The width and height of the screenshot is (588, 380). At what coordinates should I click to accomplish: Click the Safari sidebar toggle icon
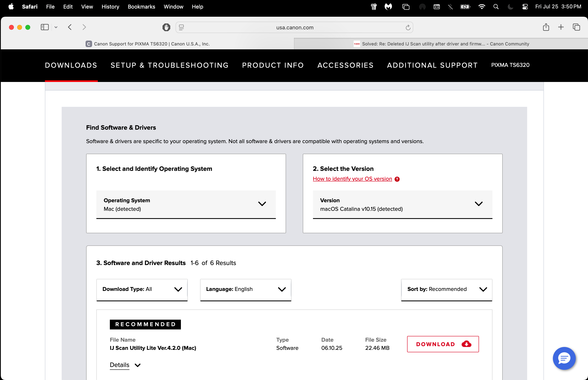pyautogui.click(x=45, y=27)
